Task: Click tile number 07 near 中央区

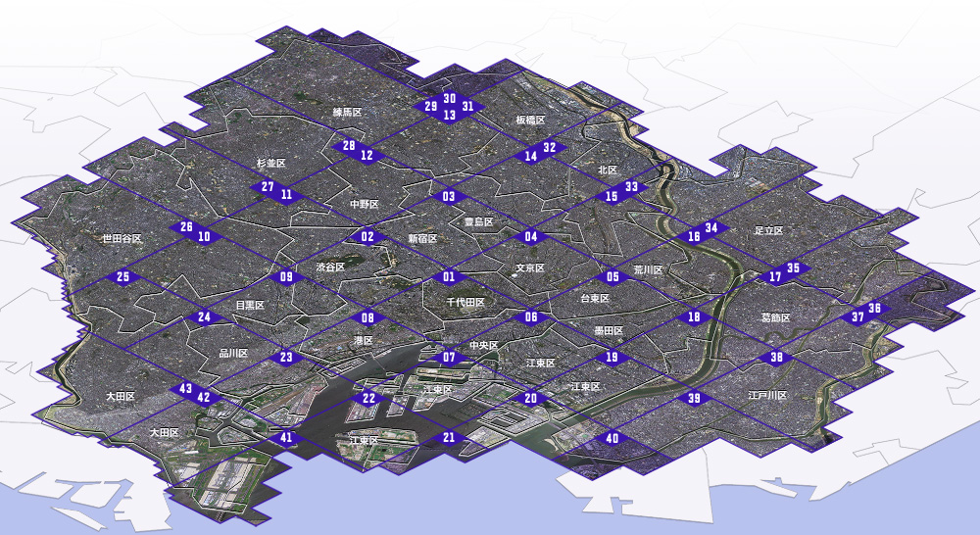Action: tap(449, 358)
